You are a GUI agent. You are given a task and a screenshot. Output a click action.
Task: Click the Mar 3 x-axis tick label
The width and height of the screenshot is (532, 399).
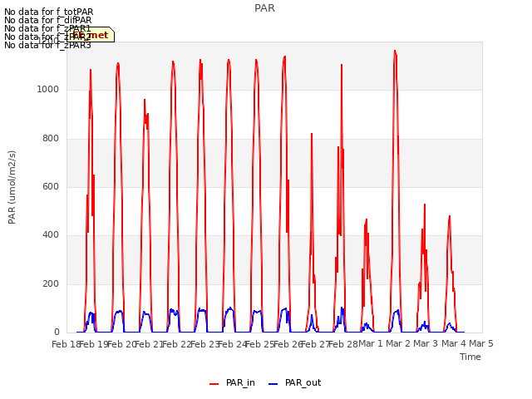pyautogui.click(x=426, y=343)
